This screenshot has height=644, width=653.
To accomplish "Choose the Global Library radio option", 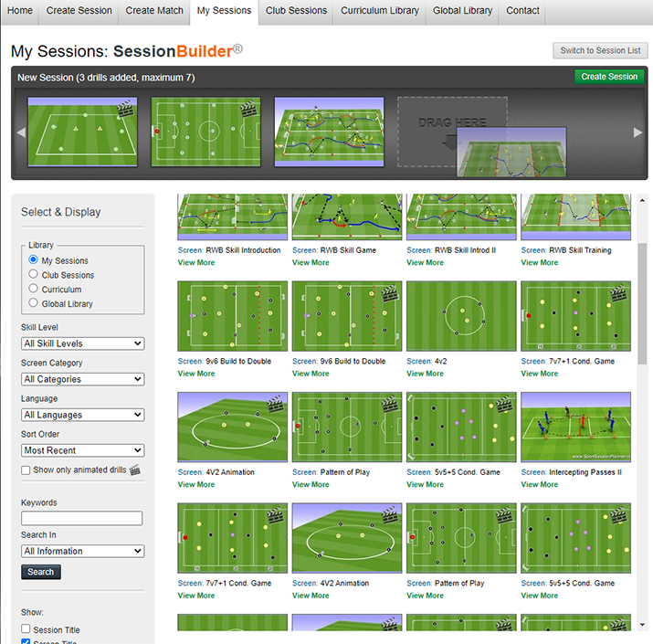I will click(34, 303).
